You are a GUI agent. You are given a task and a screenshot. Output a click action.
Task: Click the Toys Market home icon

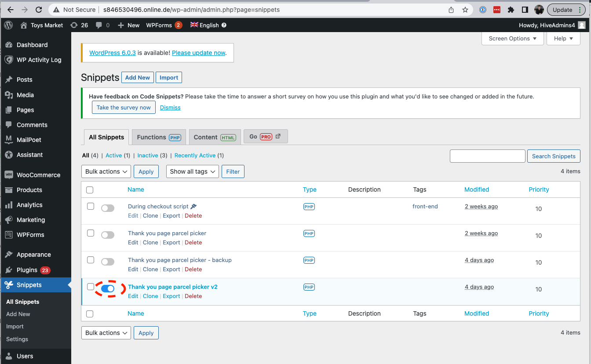click(x=24, y=25)
